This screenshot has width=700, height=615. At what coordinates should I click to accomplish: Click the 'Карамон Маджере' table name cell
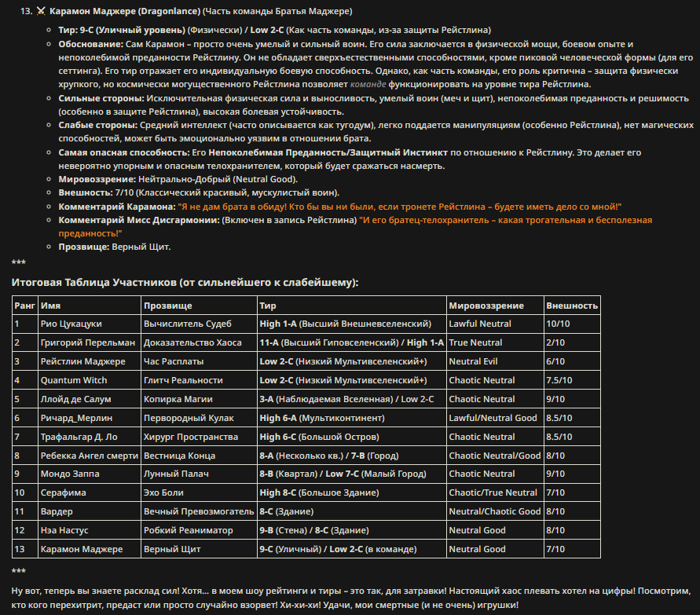90,549
